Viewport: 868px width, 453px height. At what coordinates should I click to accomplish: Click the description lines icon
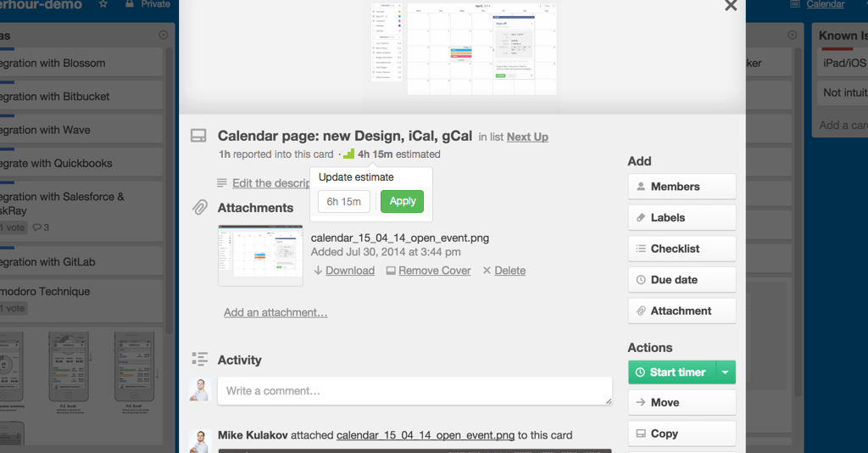pyautogui.click(x=222, y=182)
